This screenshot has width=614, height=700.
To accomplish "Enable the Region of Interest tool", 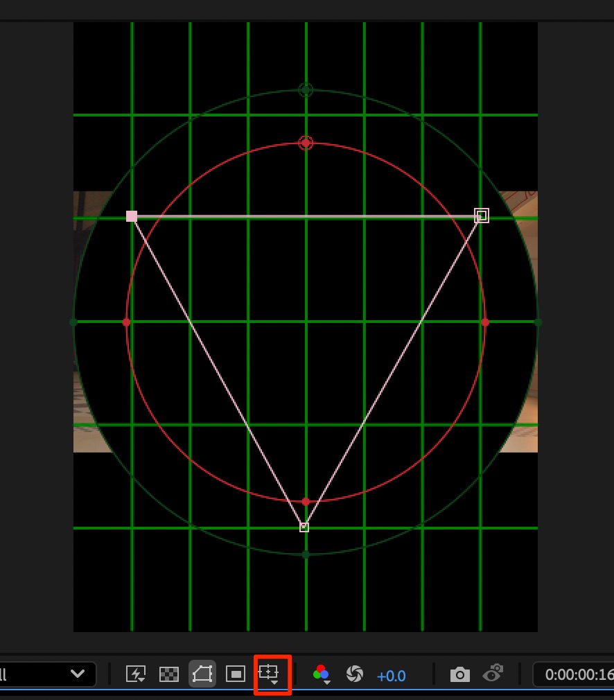I will [x=236, y=674].
